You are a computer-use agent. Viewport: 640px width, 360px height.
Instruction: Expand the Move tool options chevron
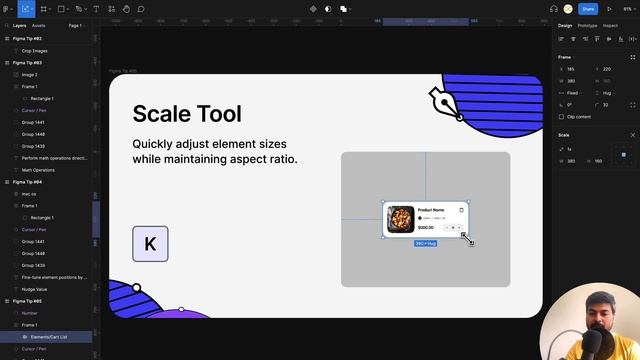[x=32, y=9]
